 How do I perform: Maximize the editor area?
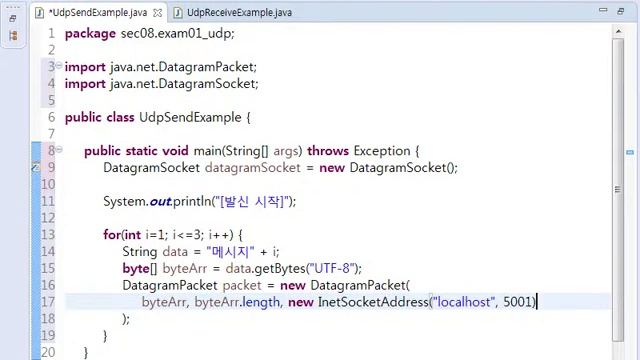point(621,11)
